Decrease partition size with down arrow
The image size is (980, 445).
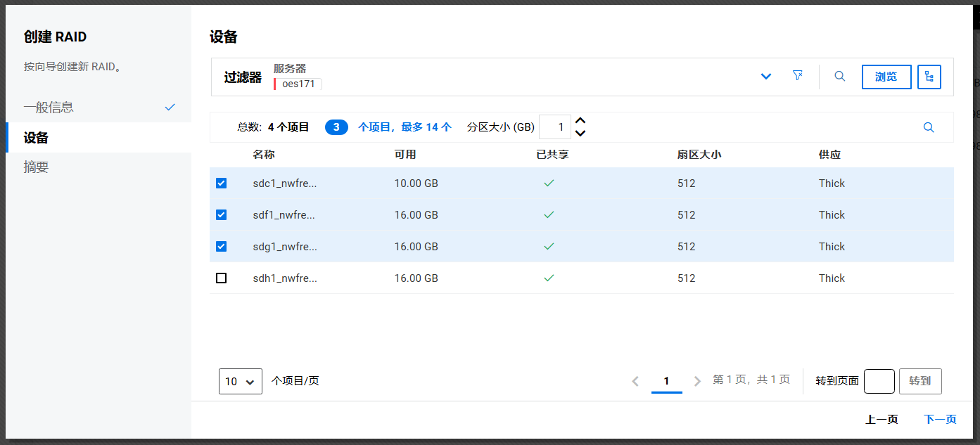point(580,133)
